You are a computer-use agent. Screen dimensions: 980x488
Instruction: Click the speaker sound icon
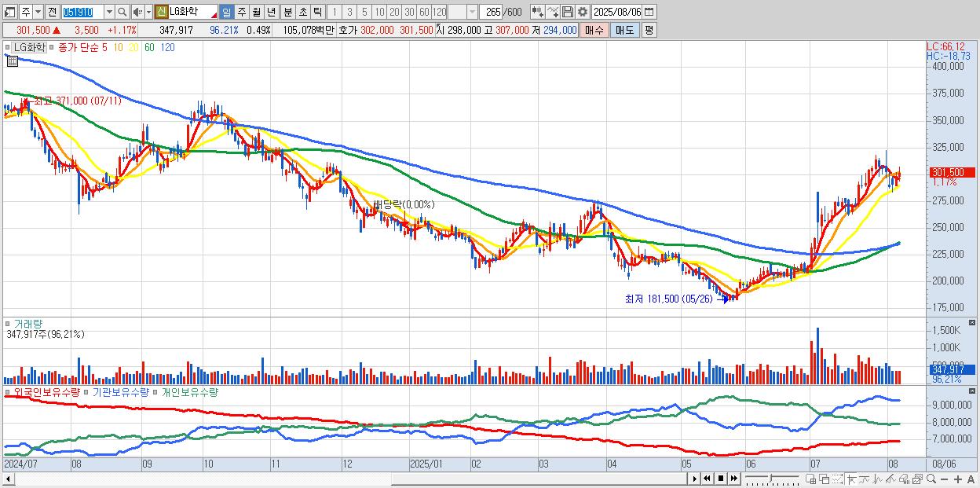tap(137, 13)
